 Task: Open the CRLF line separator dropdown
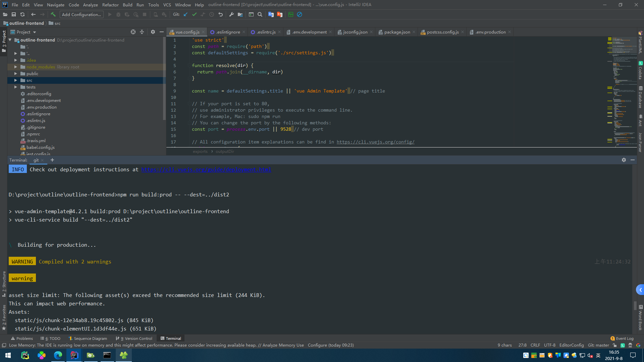coord(535,345)
